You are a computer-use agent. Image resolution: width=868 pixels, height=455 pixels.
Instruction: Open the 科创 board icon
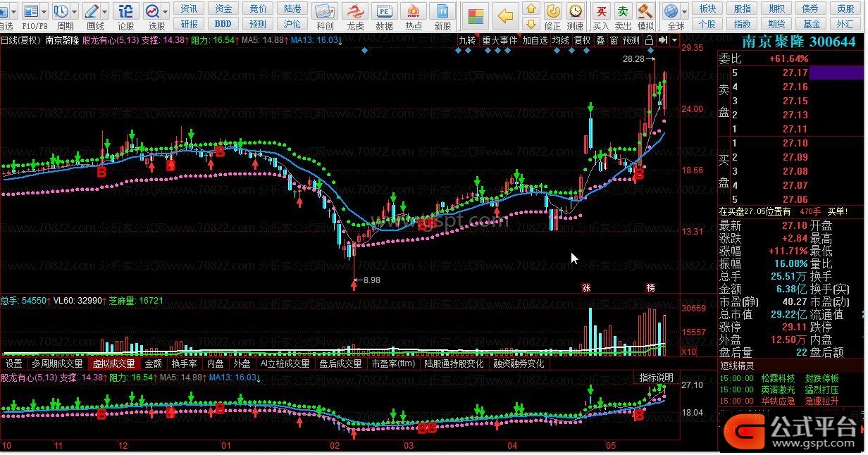click(x=325, y=11)
